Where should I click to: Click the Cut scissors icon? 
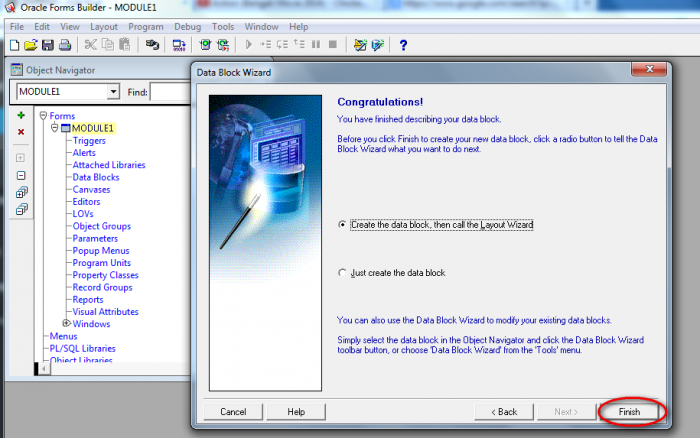(91, 45)
